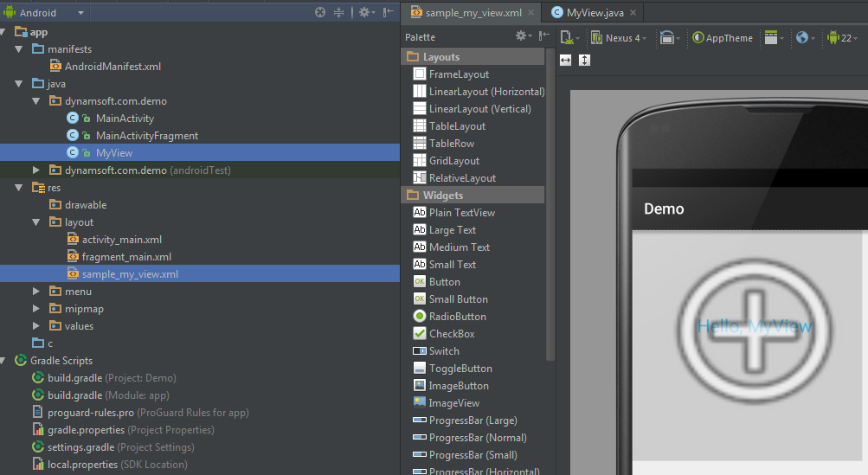
Task: Select the RadioButton widget in Palette
Action: pyautogui.click(x=457, y=317)
